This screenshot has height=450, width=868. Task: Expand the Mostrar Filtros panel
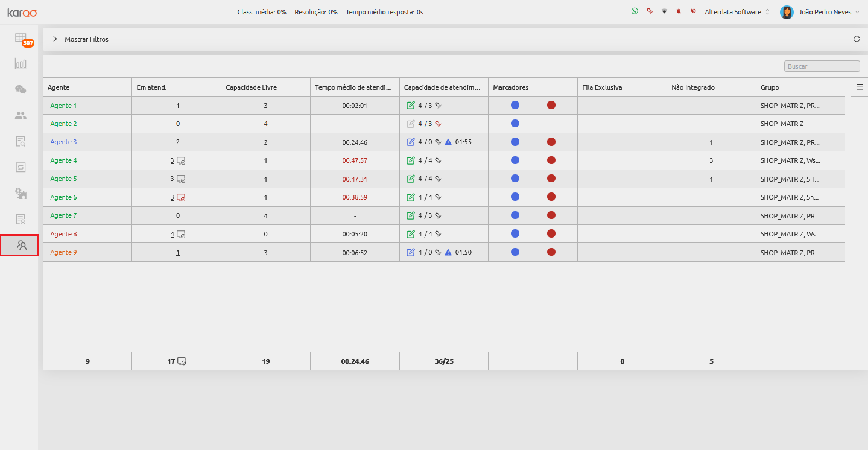[81, 39]
